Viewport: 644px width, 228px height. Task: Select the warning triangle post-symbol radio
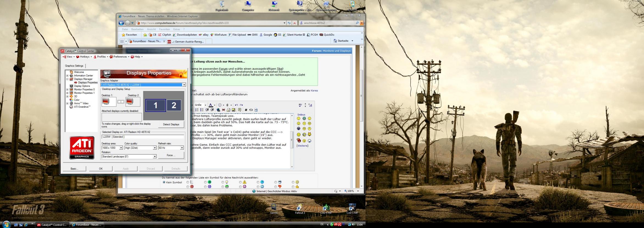tap(240, 182)
